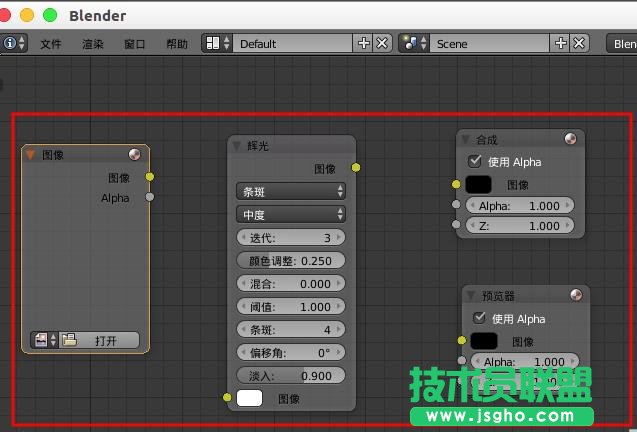Screen dimensions: 637x432
Task: Open black color swatch in 预览器 node
Action: (x=484, y=341)
